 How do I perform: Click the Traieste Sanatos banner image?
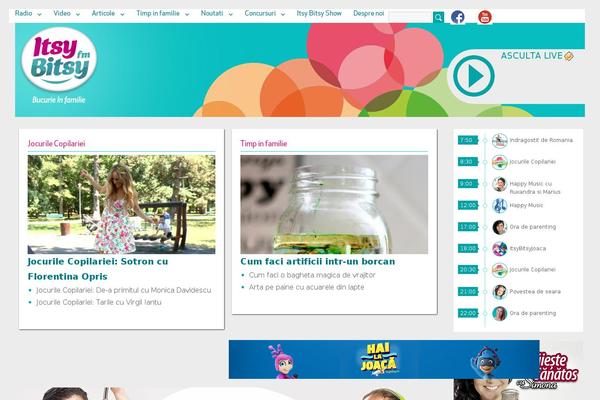pyautogui.click(x=560, y=370)
